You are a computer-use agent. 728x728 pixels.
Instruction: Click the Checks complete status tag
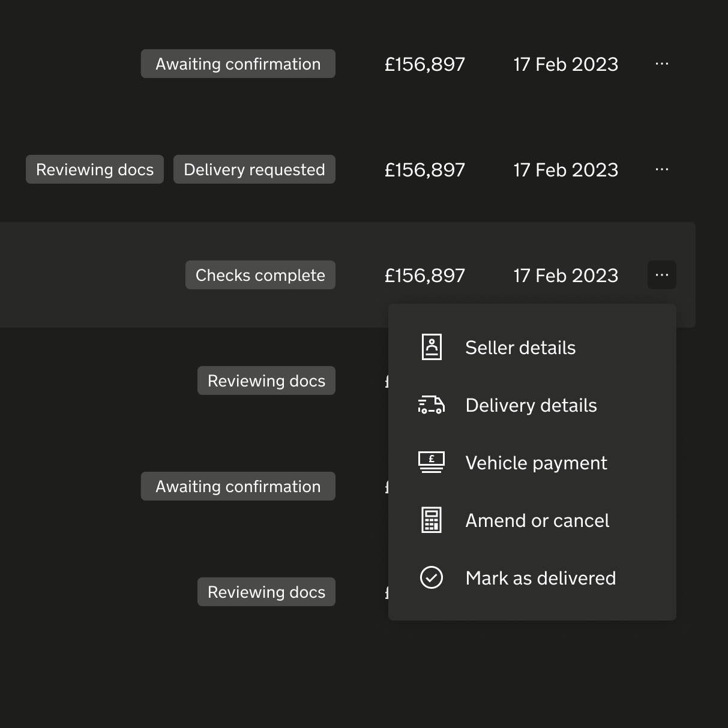coord(260,275)
